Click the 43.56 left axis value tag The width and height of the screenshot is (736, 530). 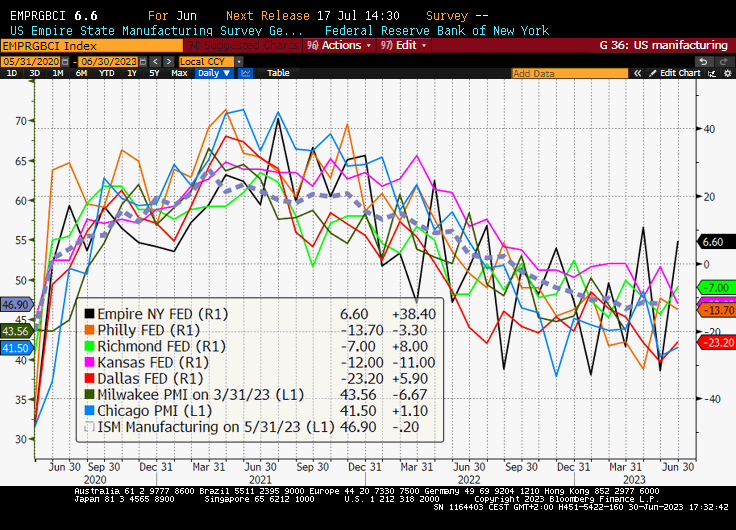[x=17, y=331]
